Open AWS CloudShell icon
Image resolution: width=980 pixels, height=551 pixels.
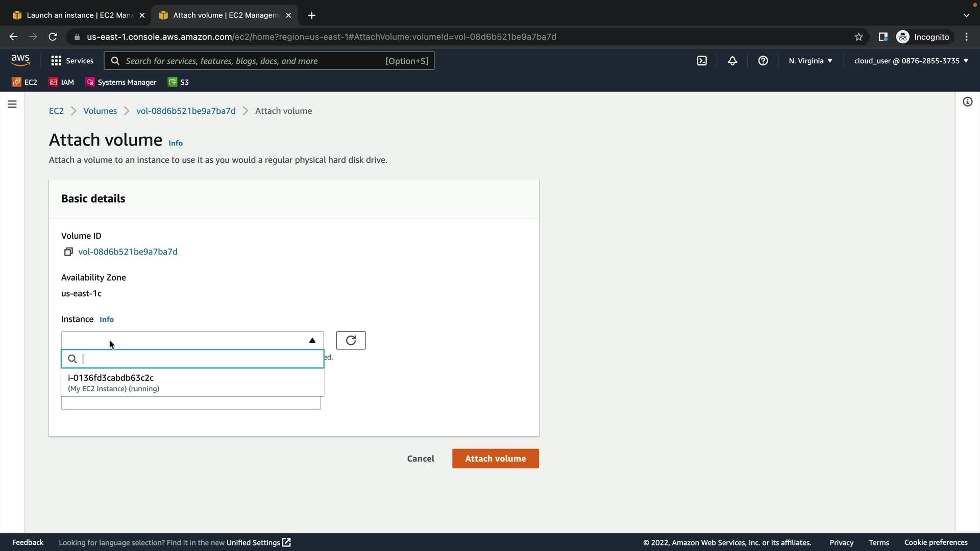[x=702, y=61]
